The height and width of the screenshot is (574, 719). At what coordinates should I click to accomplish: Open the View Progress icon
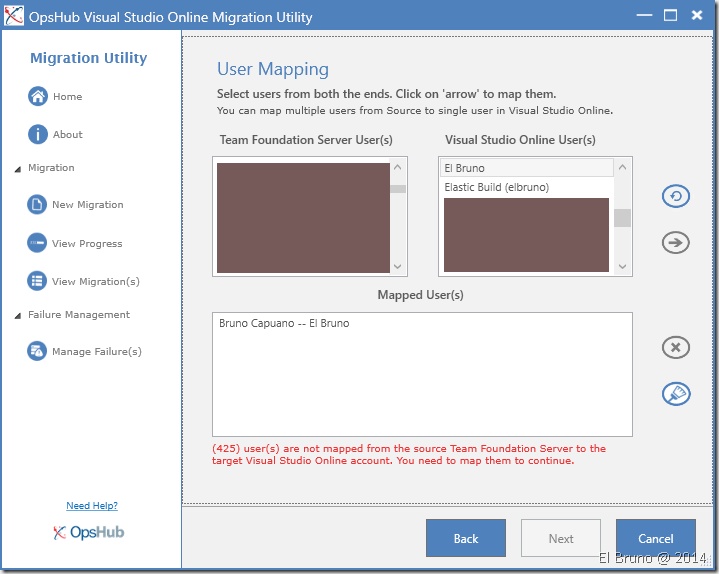pos(37,243)
